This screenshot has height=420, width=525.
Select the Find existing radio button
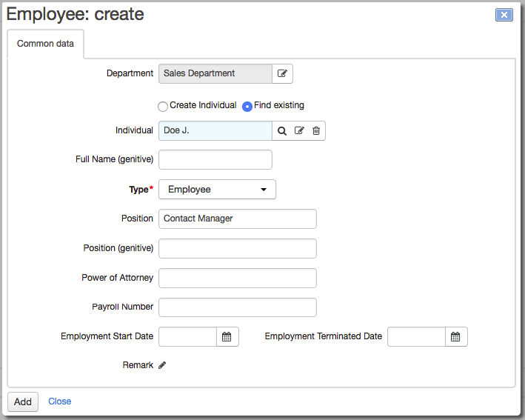click(247, 107)
